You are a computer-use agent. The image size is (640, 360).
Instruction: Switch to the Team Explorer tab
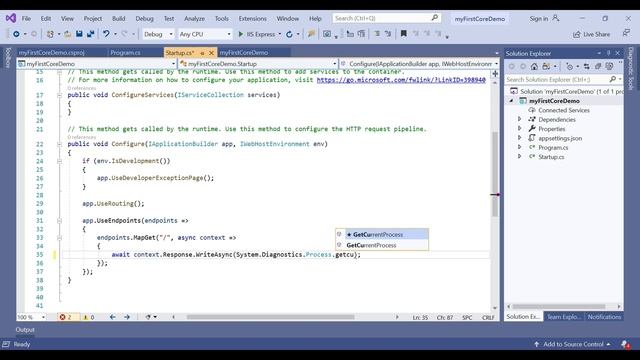pos(564,317)
